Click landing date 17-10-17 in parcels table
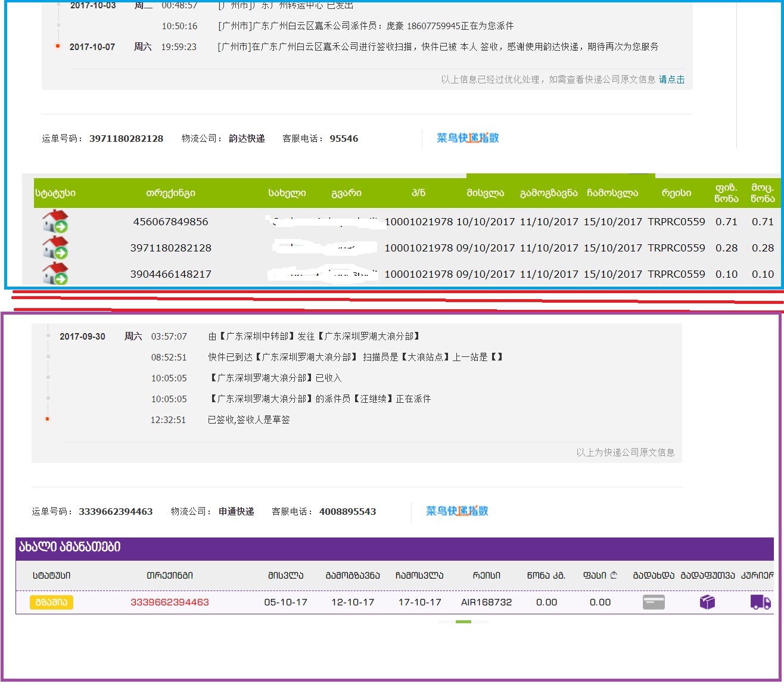784x690 pixels. pyautogui.click(x=420, y=602)
